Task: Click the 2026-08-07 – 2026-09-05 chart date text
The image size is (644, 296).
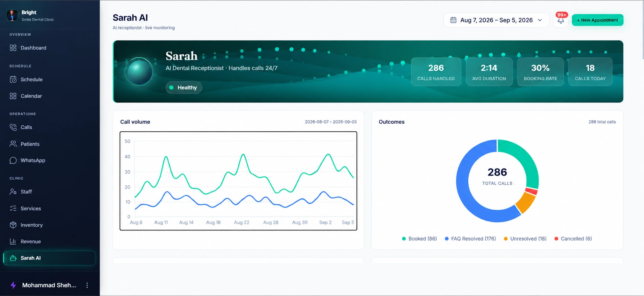Action: tap(331, 122)
